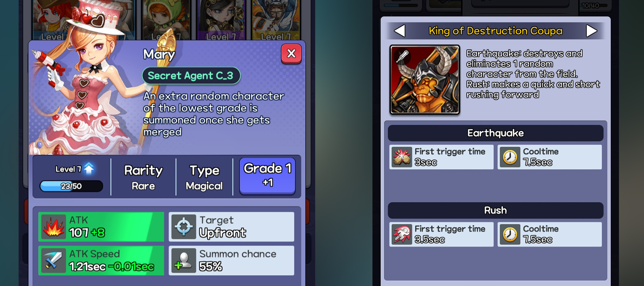
Task: Tap the Summon chance person icon
Action: [184, 260]
